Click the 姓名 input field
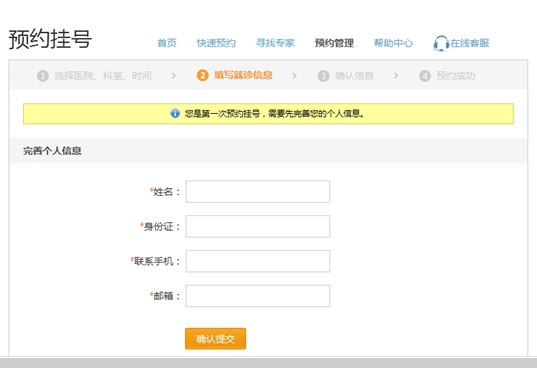The width and height of the screenshot is (537, 368). pyautogui.click(x=258, y=192)
